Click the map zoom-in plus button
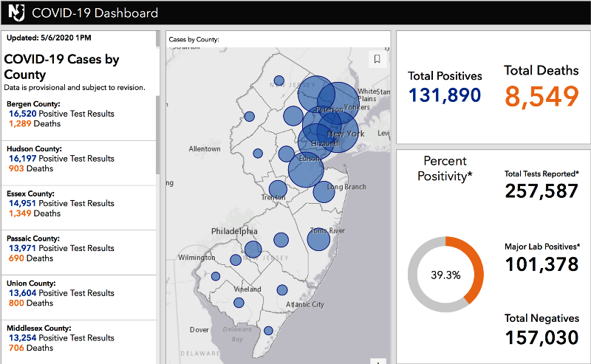 (x=378, y=362)
